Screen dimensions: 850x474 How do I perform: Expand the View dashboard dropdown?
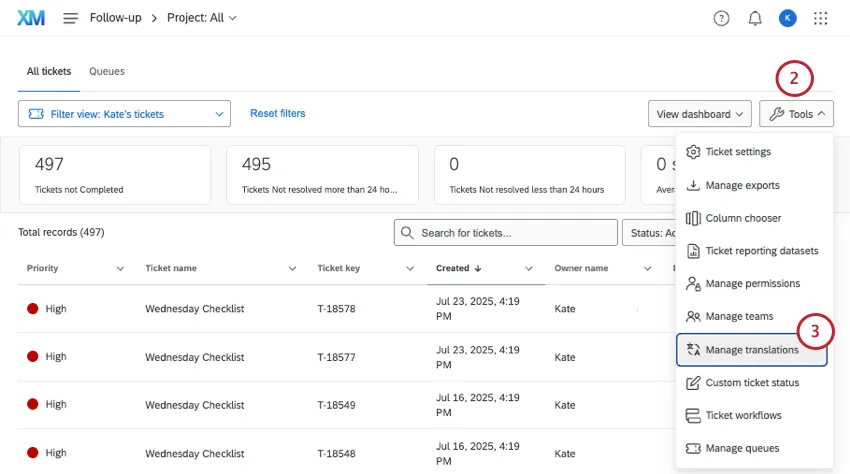pyautogui.click(x=699, y=114)
